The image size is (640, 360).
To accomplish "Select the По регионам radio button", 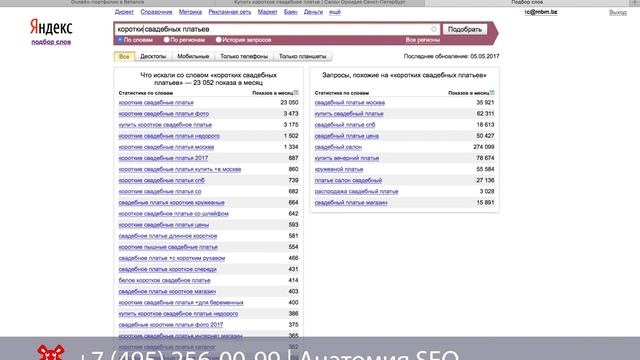I will point(167,40).
